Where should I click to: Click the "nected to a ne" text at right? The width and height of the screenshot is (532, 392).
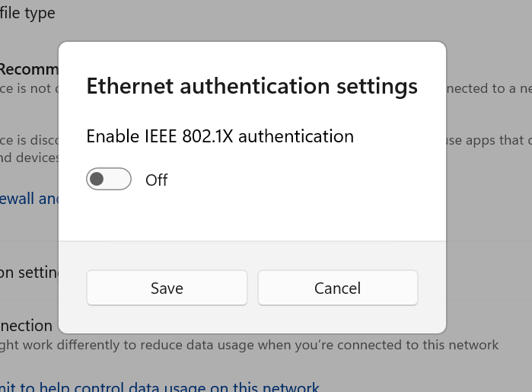pyautogui.click(x=489, y=88)
